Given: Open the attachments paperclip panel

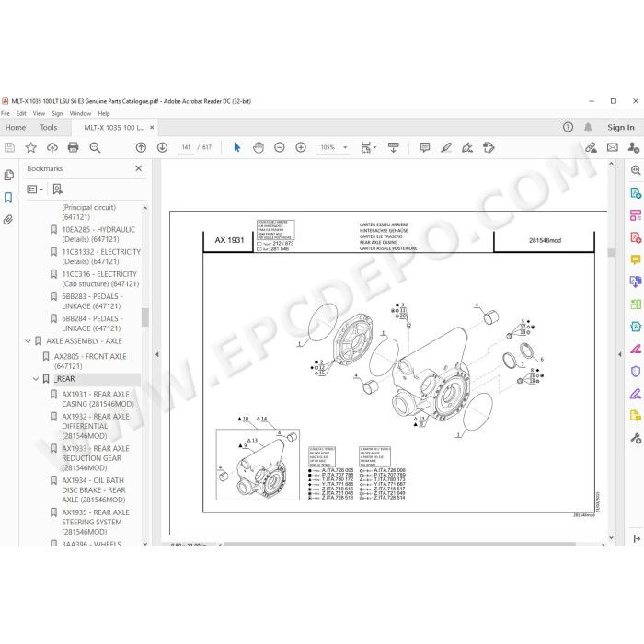Looking at the screenshot, I should click(8, 220).
